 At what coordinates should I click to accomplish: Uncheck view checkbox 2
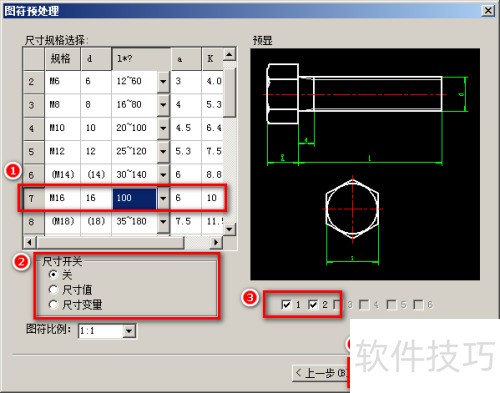313,304
